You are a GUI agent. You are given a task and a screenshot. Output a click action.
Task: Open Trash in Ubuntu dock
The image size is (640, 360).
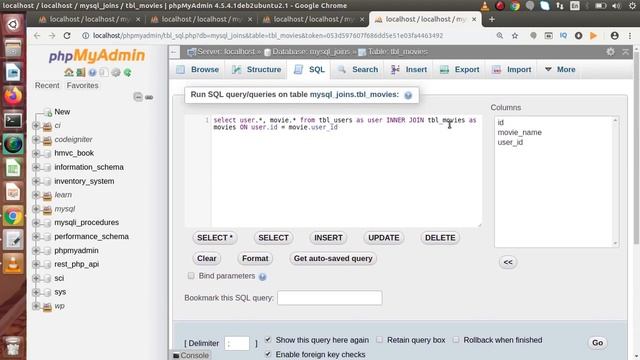click(x=13, y=346)
